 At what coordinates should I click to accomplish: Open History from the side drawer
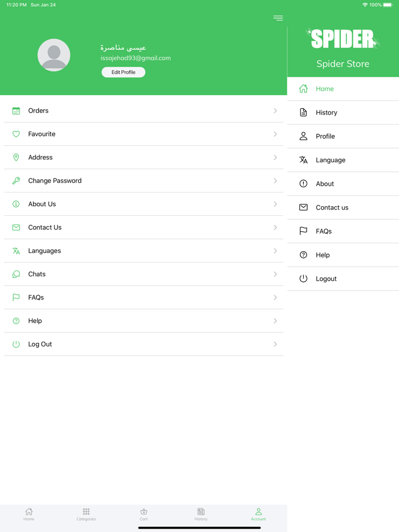click(343, 112)
